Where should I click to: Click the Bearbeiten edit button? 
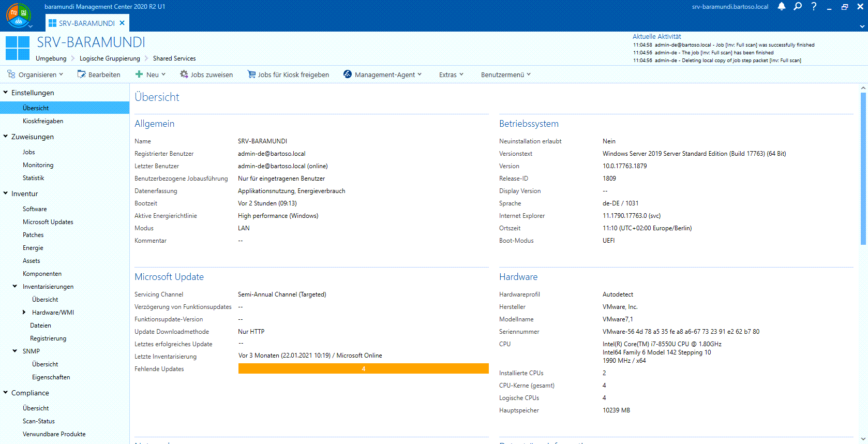(x=99, y=75)
